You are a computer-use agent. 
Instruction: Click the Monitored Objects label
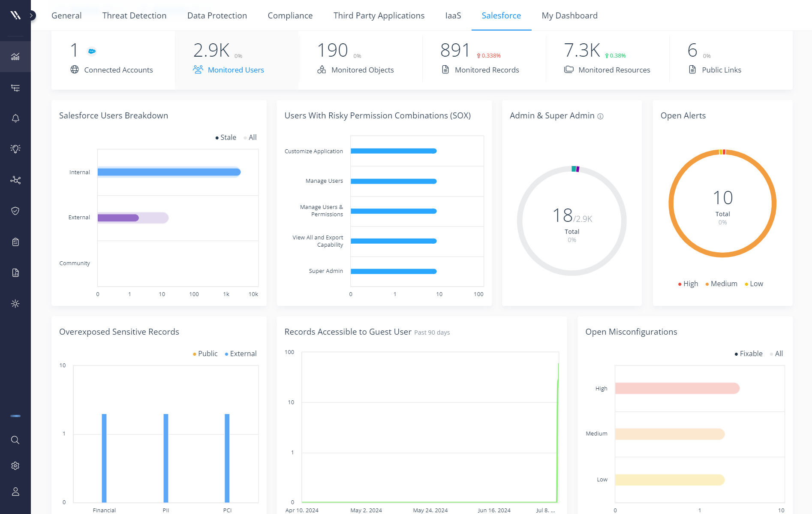coord(363,70)
